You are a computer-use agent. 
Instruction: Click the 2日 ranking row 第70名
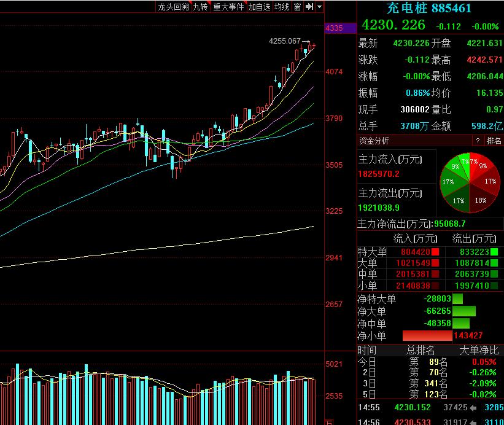[430, 373]
